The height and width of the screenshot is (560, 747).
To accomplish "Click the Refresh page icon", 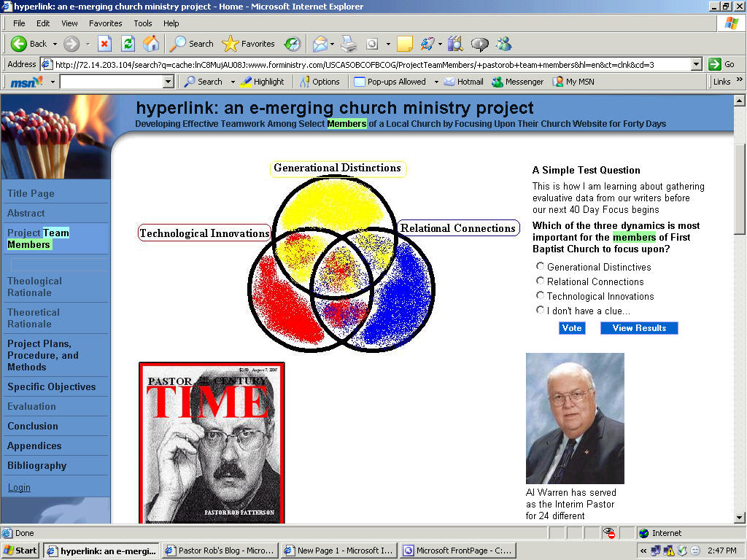I will (128, 44).
